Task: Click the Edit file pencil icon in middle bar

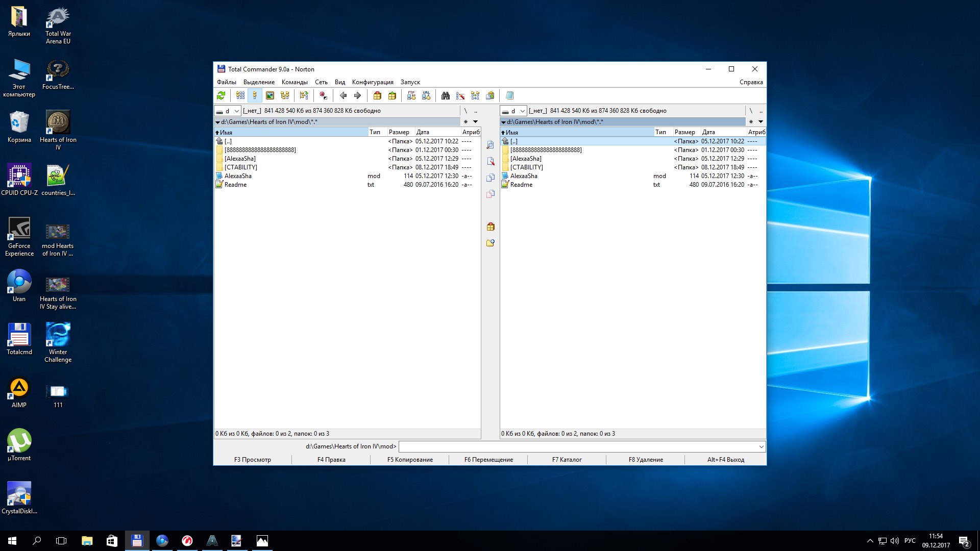Action: pos(490,161)
